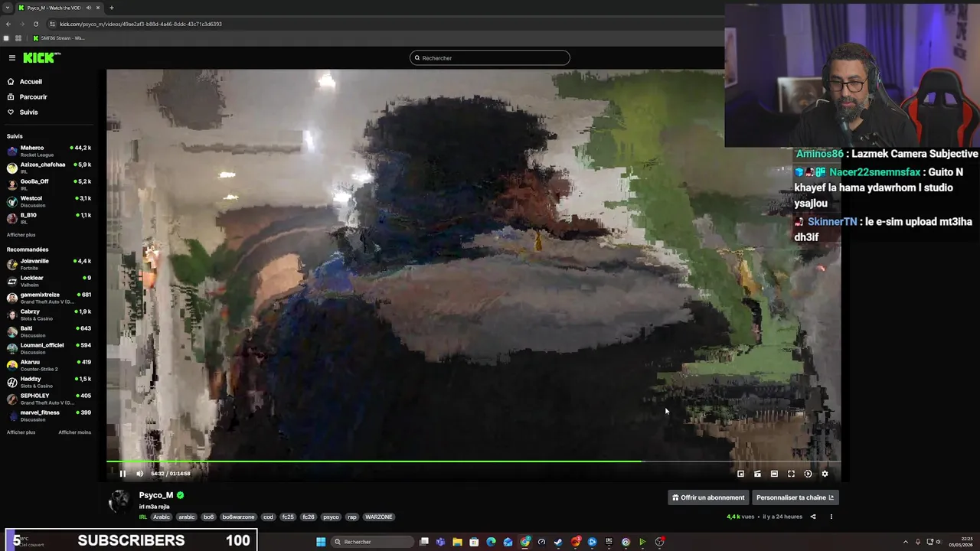The width and height of the screenshot is (980, 551).
Task: Open recommended channel marvel_fitness
Action: pyautogui.click(x=49, y=416)
